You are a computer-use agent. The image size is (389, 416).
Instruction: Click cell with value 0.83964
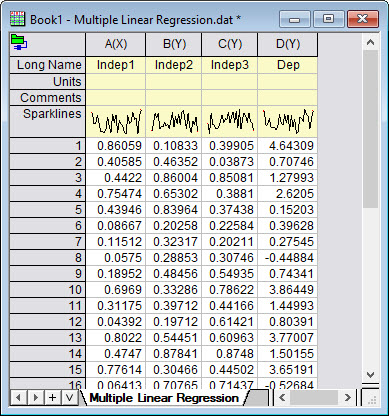(x=174, y=210)
